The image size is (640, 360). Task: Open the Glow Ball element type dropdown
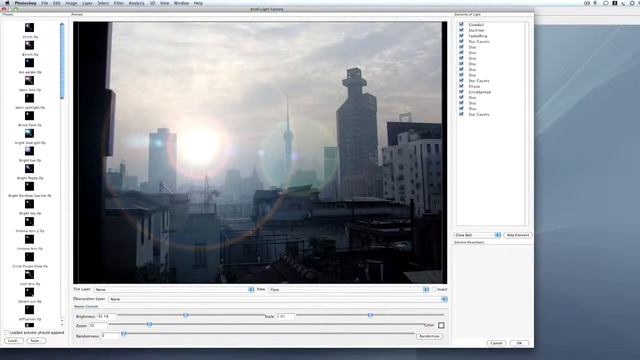(477, 235)
